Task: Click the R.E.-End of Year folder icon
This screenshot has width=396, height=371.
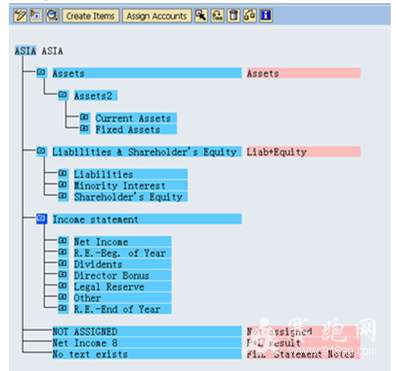Action: coord(63,309)
